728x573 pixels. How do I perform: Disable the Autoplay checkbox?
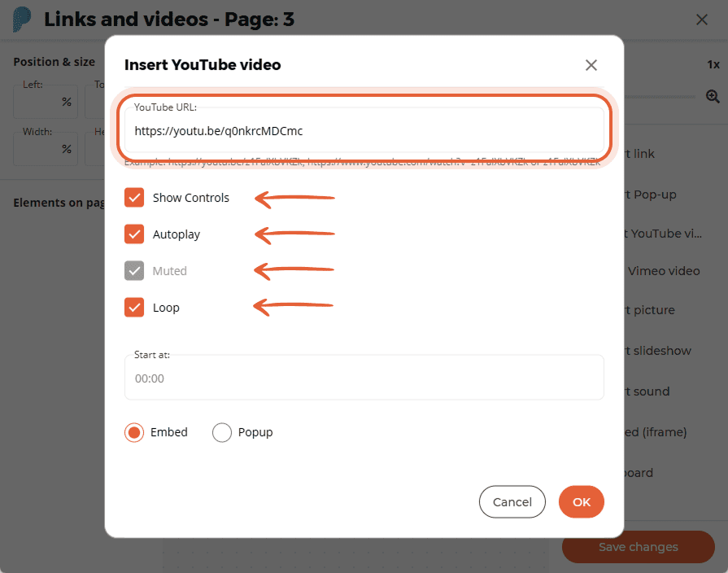coord(134,234)
